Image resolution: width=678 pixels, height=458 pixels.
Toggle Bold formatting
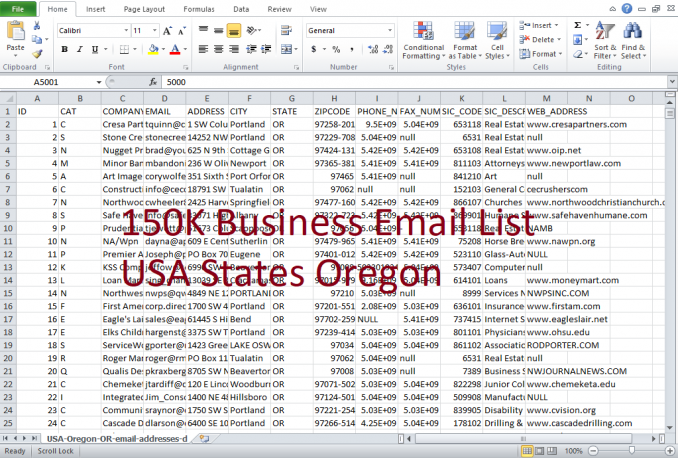coord(63,48)
